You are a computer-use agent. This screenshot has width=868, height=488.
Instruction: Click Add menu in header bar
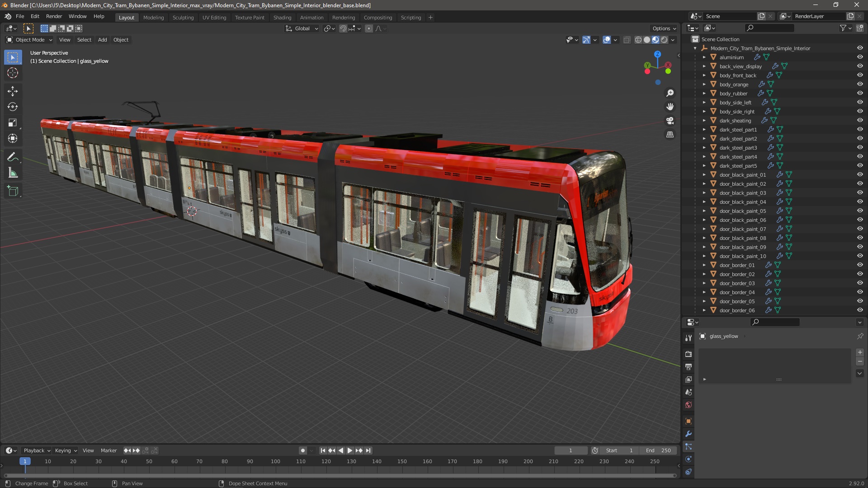coord(102,39)
